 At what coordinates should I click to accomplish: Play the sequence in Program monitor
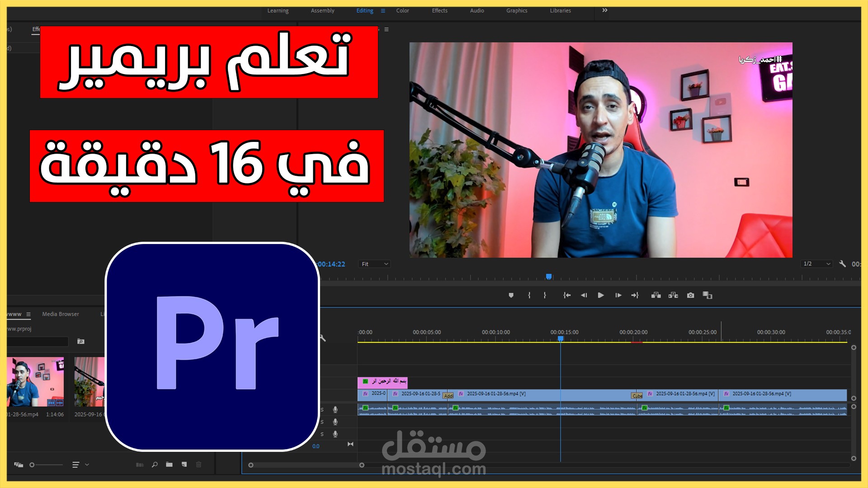601,295
